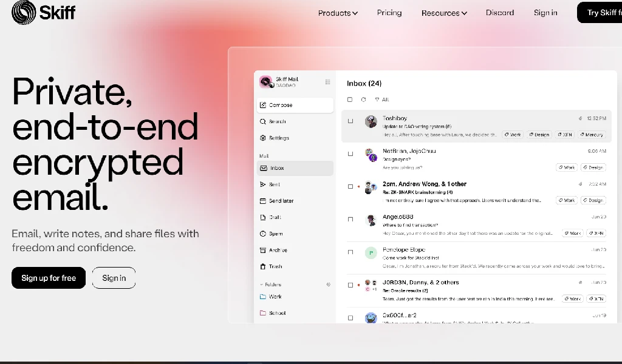Check the 0x600f...ef2 email checkbox
This screenshot has width=622, height=364.
click(x=350, y=318)
